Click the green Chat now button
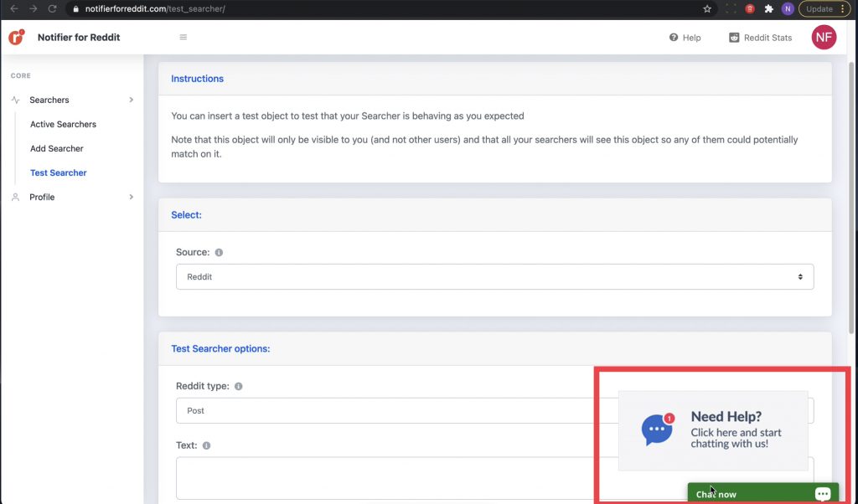The height and width of the screenshot is (504, 858). (x=762, y=494)
